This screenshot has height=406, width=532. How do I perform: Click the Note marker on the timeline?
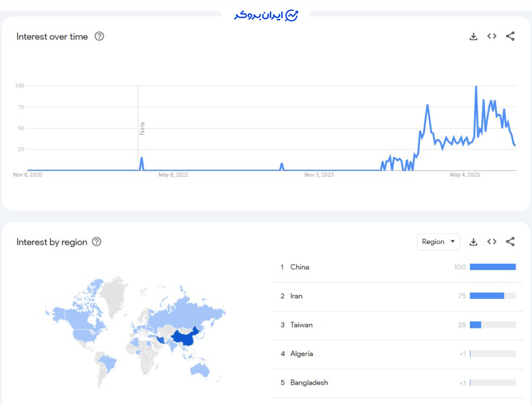click(142, 128)
